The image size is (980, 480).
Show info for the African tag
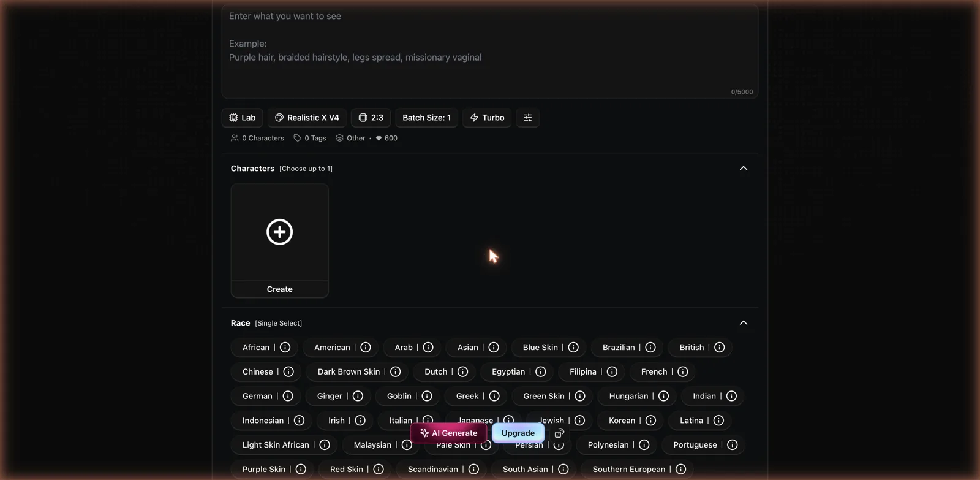coord(285,348)
